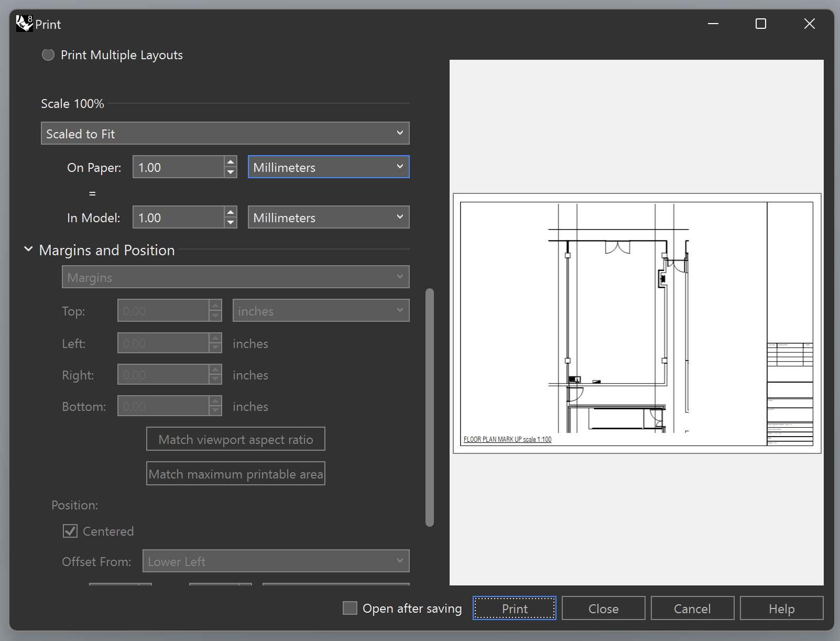Increase In Model value with up arrow

point(231,212)
